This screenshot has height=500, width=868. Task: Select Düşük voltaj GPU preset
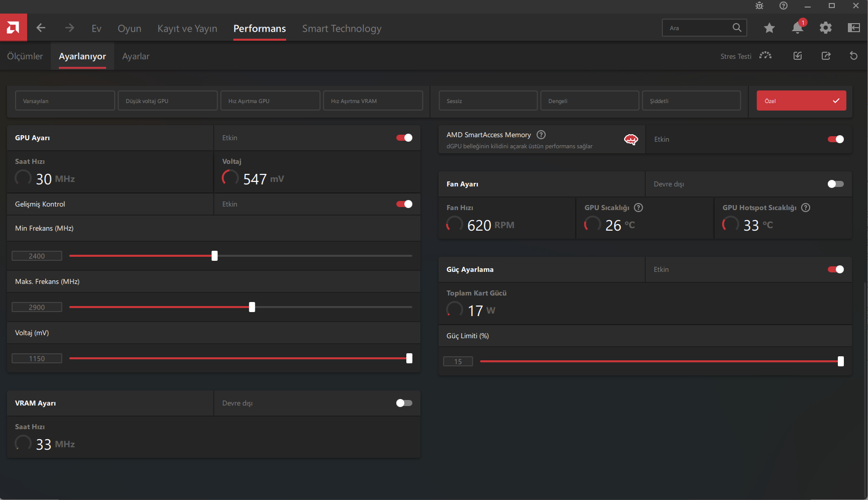[167, 101]
